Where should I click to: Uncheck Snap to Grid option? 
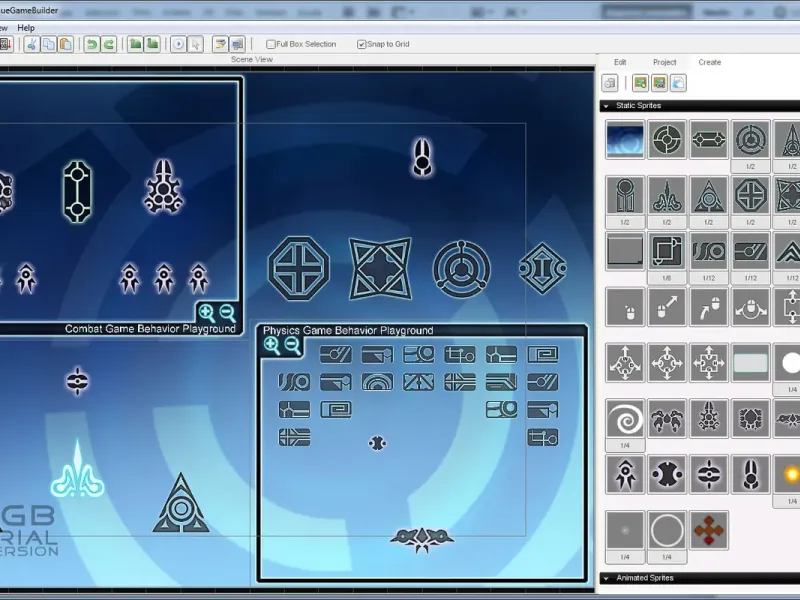[361, 44]
